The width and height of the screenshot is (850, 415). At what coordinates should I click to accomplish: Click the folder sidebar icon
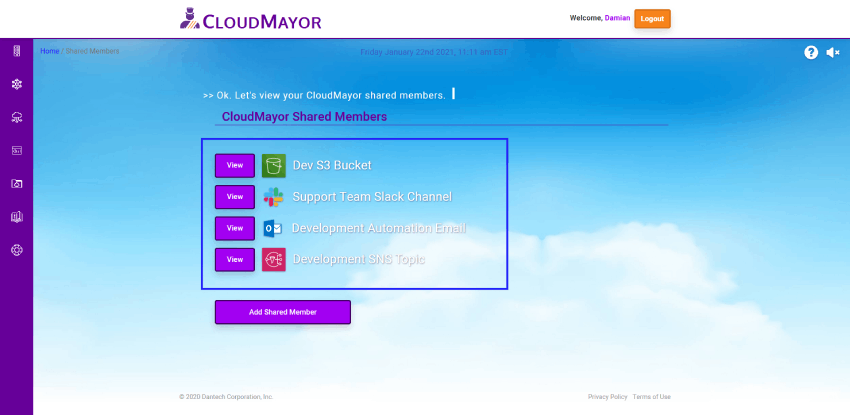click(17, 184)
